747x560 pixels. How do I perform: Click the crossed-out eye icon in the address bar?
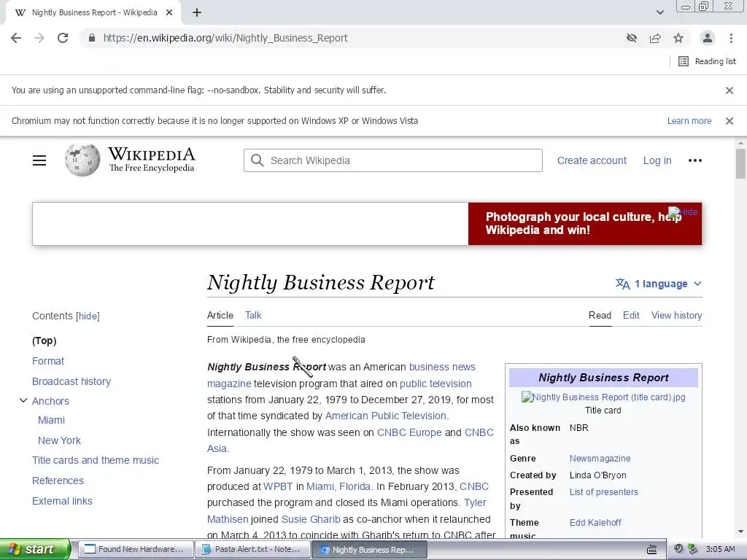click(632, 38)
